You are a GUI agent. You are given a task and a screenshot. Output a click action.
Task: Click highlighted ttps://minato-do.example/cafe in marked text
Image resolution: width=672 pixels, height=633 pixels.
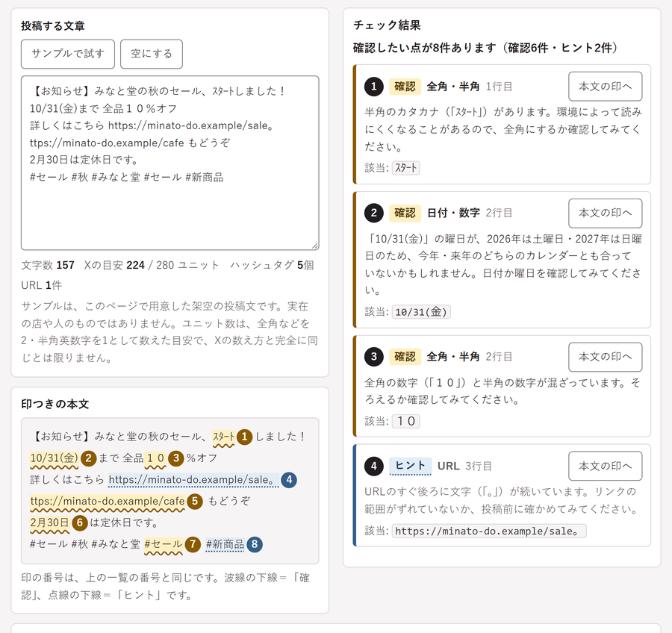point(107,501)
